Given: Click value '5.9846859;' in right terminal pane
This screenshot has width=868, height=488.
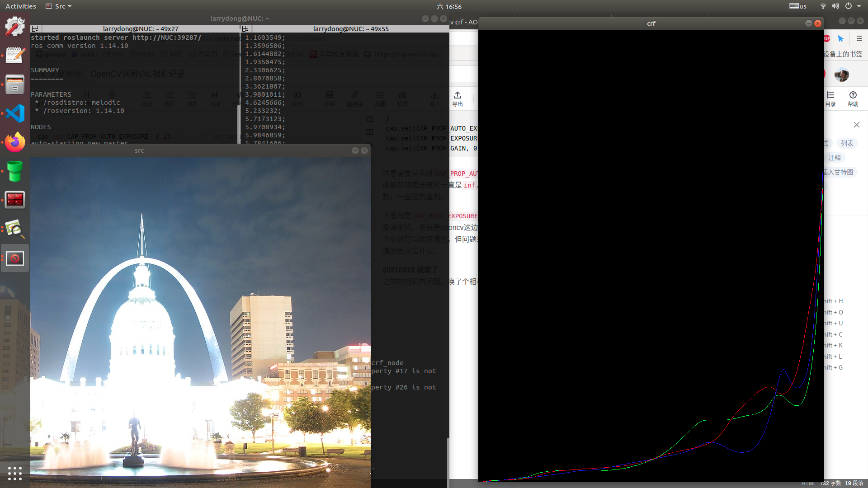Looking at the screenshot, I should pos(265,135).
